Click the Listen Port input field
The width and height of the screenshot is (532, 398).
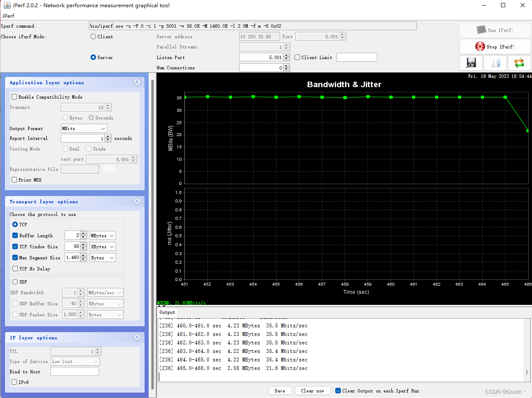[261, 57]
